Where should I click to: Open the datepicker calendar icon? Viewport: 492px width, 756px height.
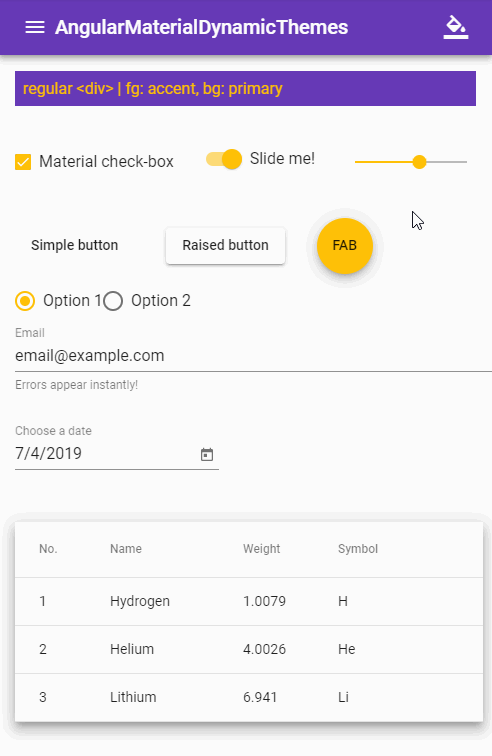point(207,454)
